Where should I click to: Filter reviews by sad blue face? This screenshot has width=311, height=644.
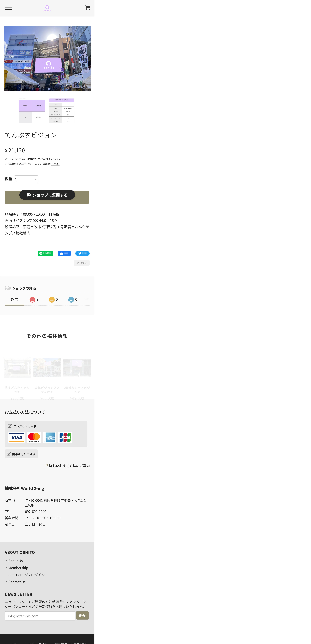pos(73,299)
